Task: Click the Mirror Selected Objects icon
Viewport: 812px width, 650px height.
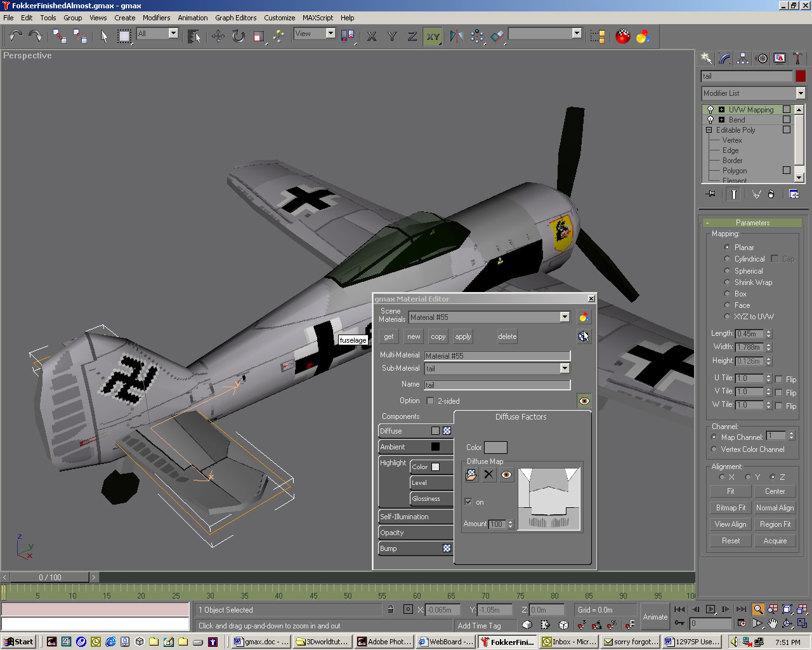Action: point(456,36)
